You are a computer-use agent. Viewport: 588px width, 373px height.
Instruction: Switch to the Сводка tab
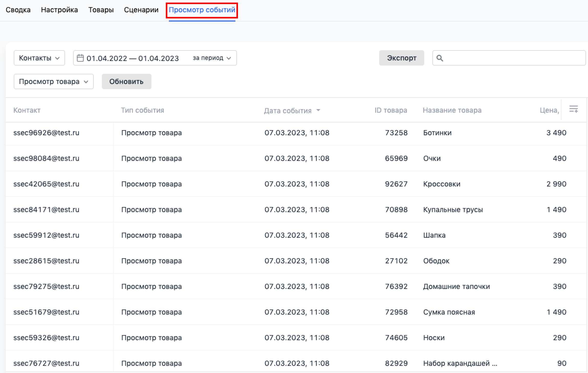coord(18,10)
